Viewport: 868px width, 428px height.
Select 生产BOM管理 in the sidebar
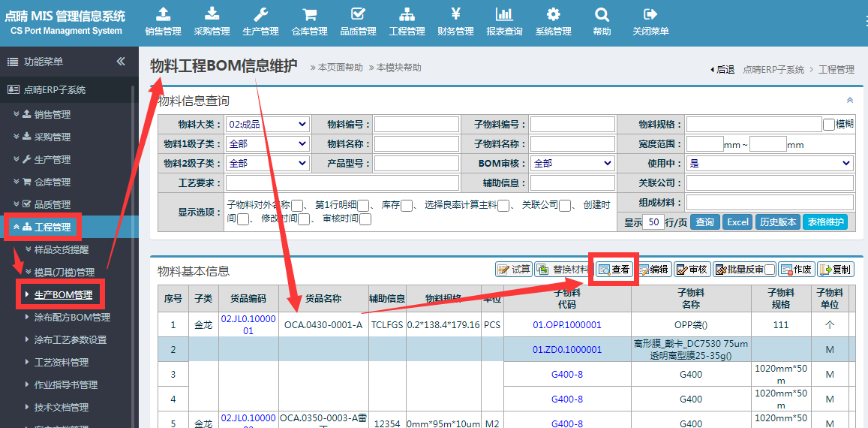(63, 295)
